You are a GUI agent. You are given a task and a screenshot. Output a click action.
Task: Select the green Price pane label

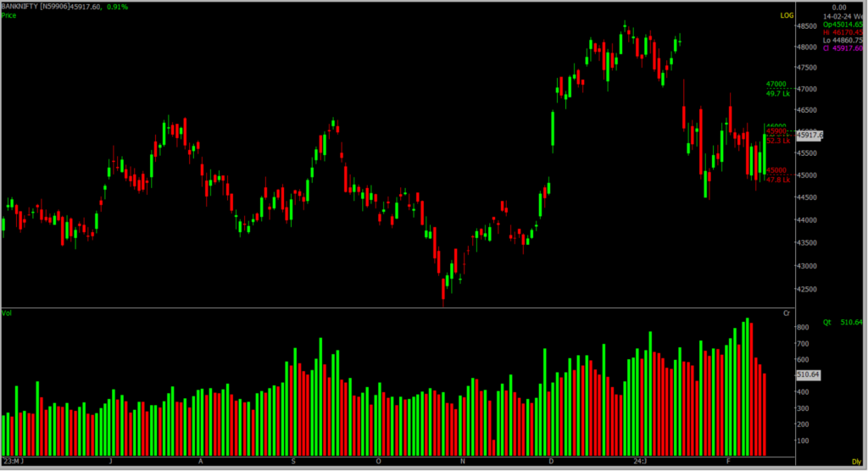point(9,15)
